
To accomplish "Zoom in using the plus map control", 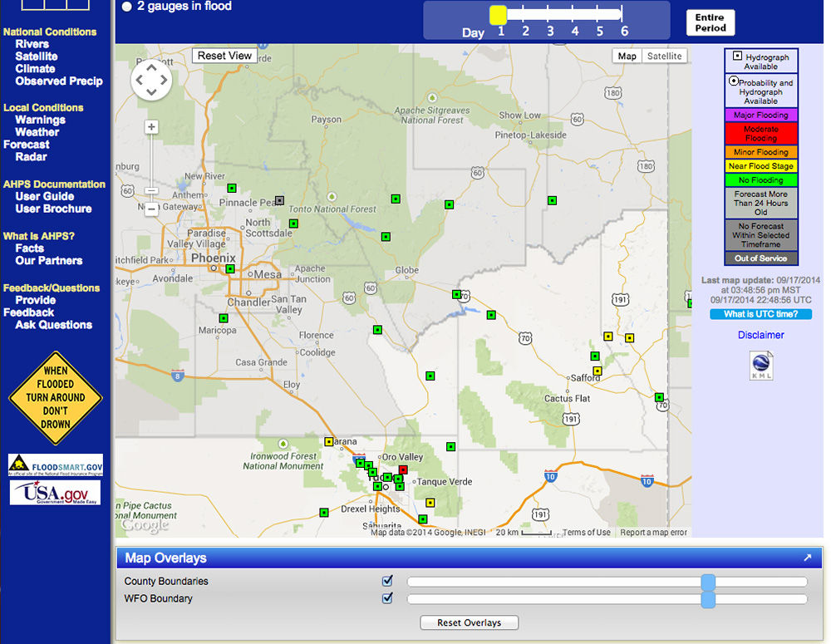I will (150, 126).
